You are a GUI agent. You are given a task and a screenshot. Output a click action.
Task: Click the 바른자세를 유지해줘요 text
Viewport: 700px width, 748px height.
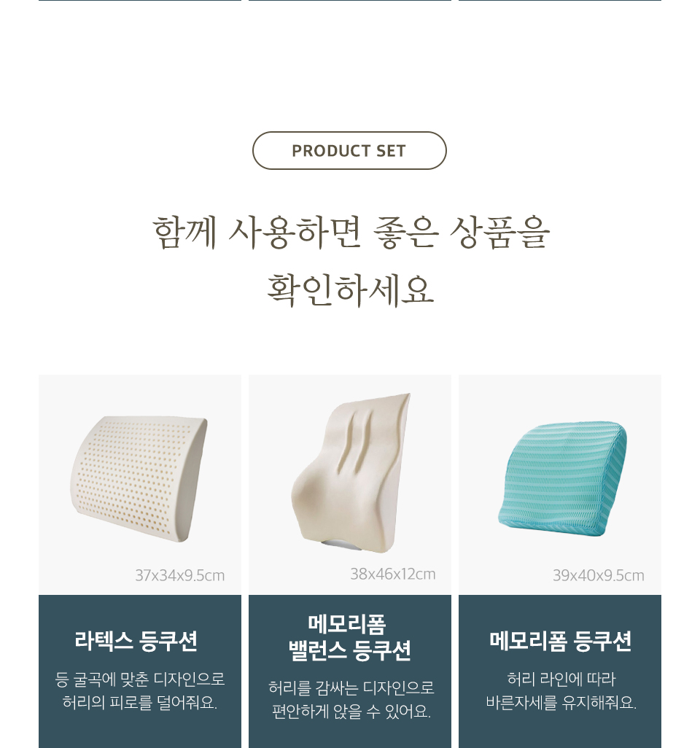[561, 702]
